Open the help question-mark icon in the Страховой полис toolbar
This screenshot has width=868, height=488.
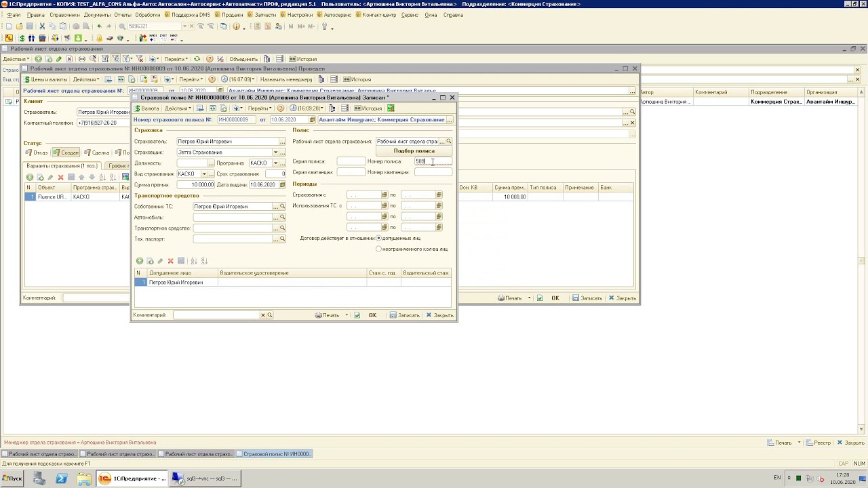point(281,108)
